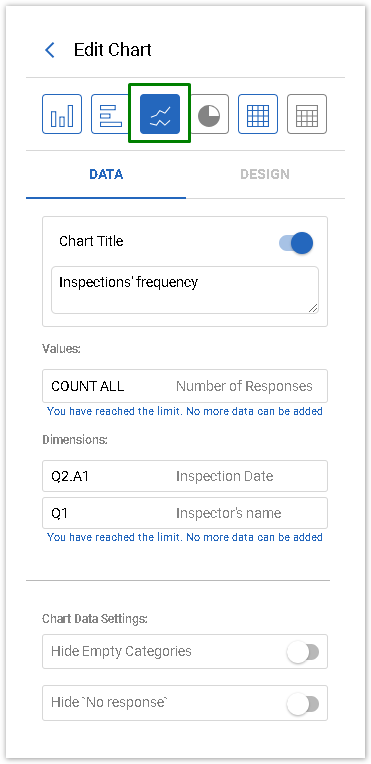Enable Hide Empty Categories toggle
Image resolution: width=371 pixels, height=764 pixels.
pyautogui.click(x=303, y=652)
